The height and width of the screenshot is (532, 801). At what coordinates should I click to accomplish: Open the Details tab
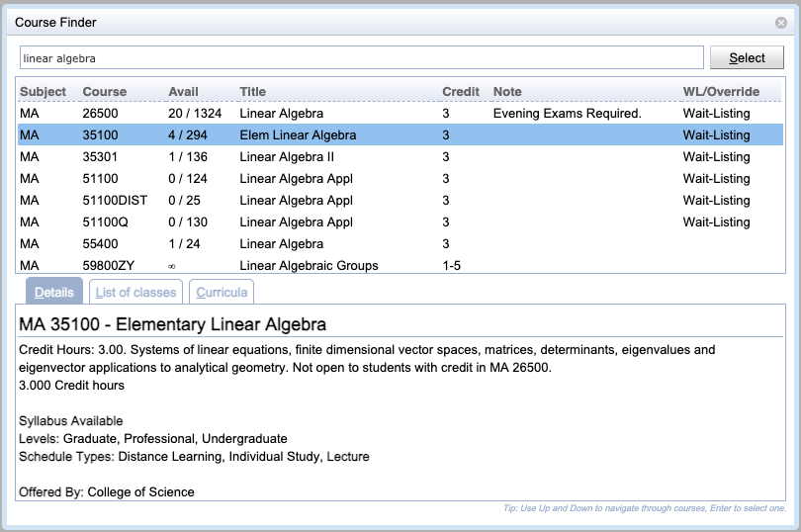point(54,292)
